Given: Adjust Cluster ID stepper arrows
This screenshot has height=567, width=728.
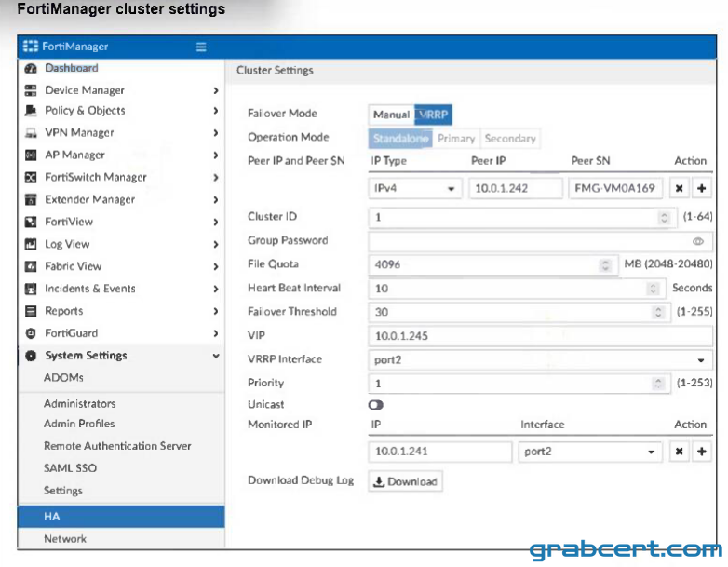Looking at the screenshot, I should tap(664, 217).
